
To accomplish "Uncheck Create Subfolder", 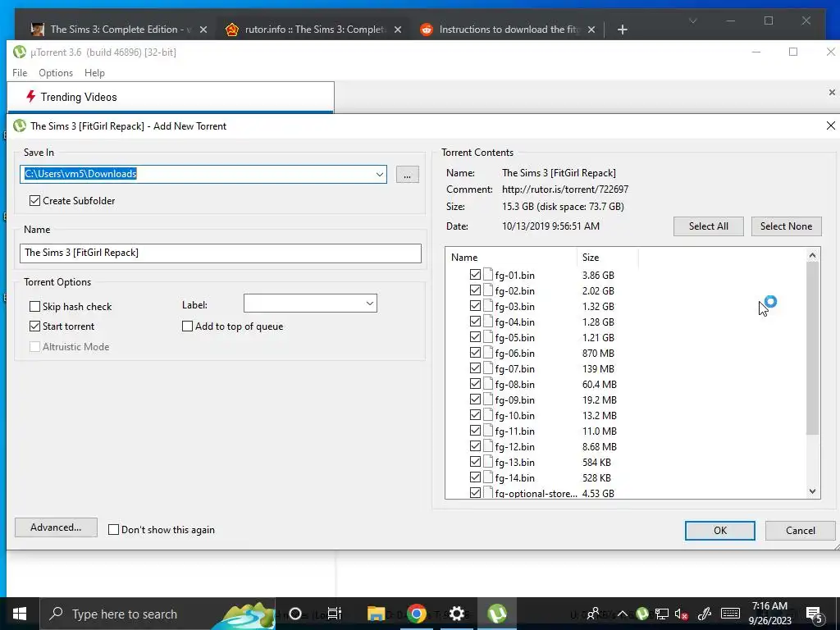I will click(x=34, y=200).
